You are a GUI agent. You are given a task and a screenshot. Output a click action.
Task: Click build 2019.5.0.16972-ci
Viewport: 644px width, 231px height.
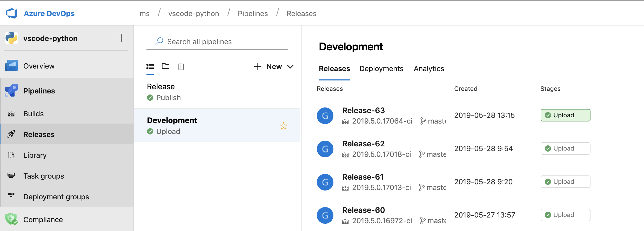382,221
